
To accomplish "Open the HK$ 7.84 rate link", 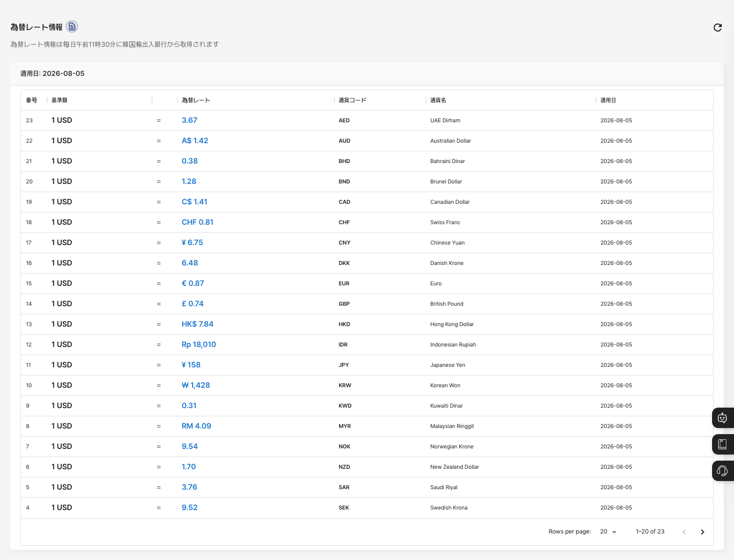I will click(198, 324).
